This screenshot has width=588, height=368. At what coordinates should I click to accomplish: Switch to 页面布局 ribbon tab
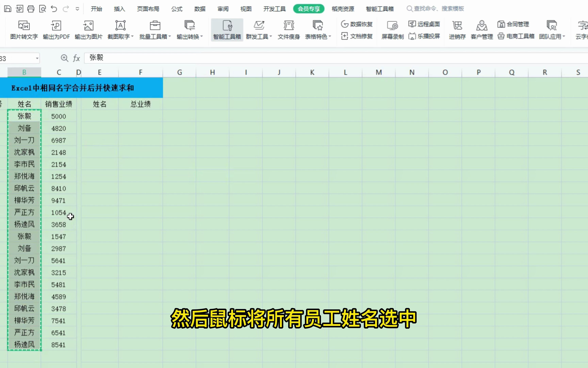148,9
